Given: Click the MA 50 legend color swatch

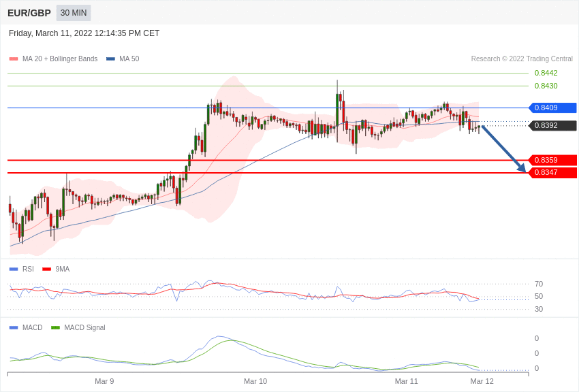Looking at the screenshot, I should (x=110, y=59).
